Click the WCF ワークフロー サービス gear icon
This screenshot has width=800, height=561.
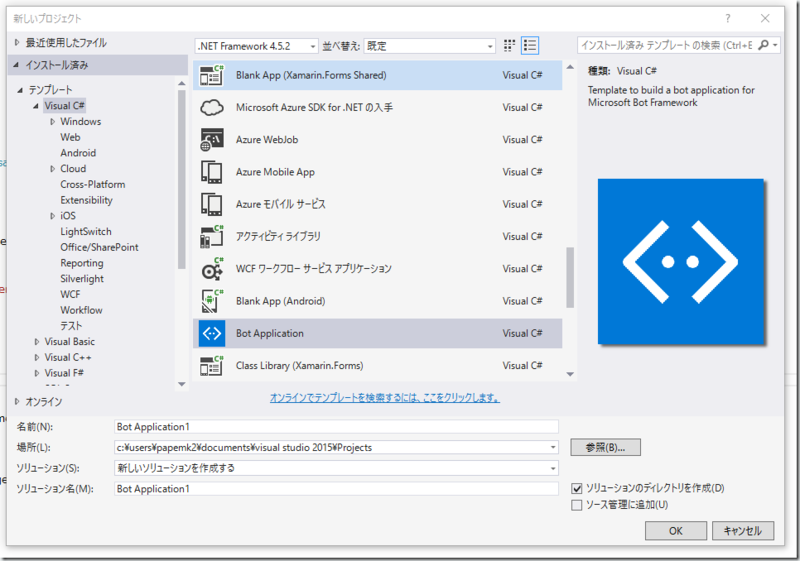coord(211,269)
